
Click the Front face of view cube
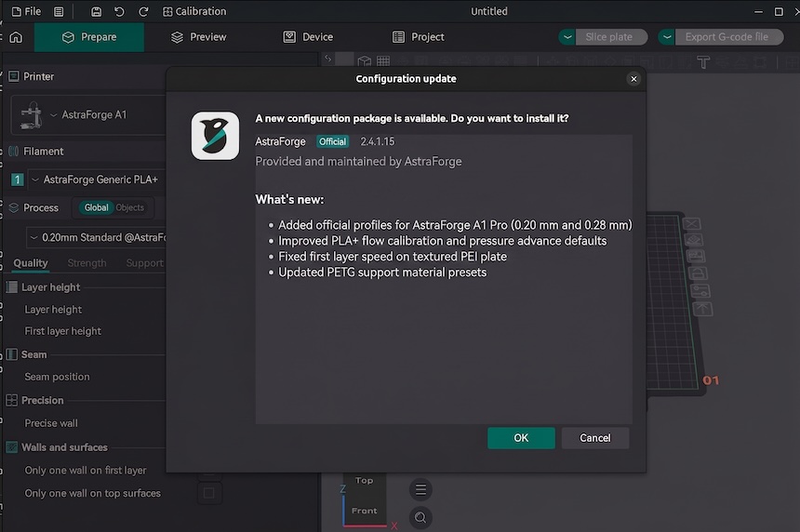(x=364, y=511)
